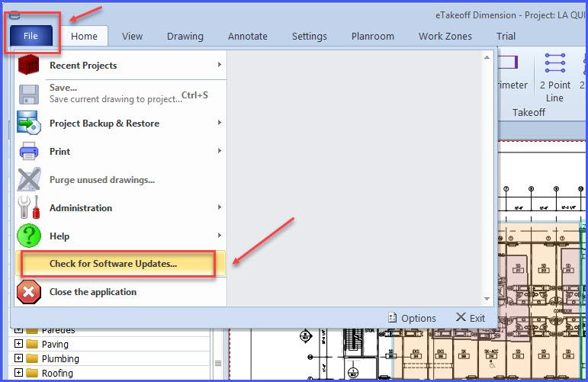Click the Recent Projects brick icon
588x382 pixels.
pyautogui.click(x=28, y=65)
